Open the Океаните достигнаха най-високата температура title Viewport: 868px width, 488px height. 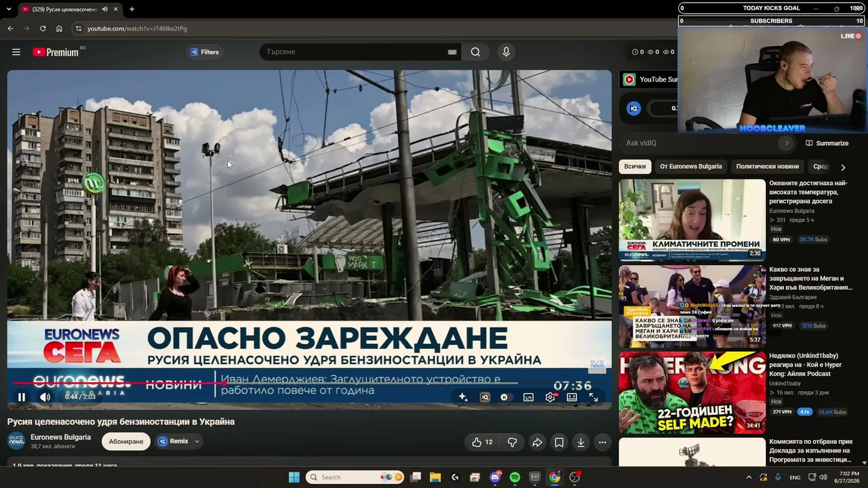[809, 192]
